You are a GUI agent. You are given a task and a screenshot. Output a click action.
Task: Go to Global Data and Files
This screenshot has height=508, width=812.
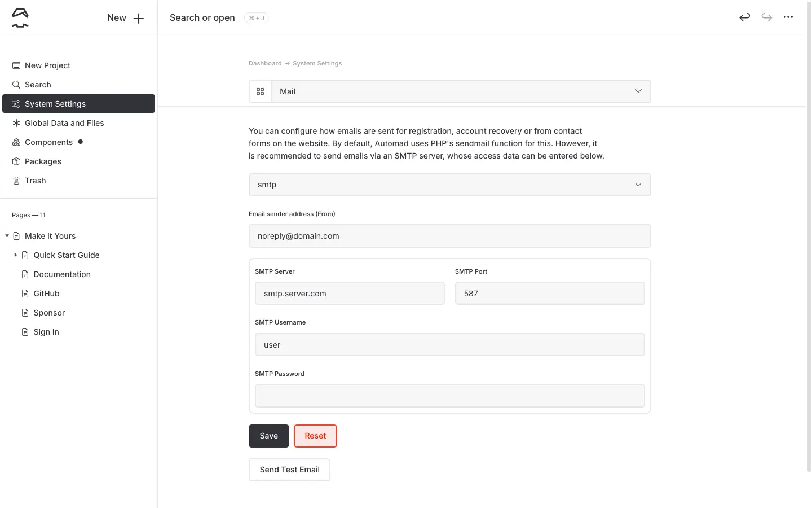pos(64,123)
